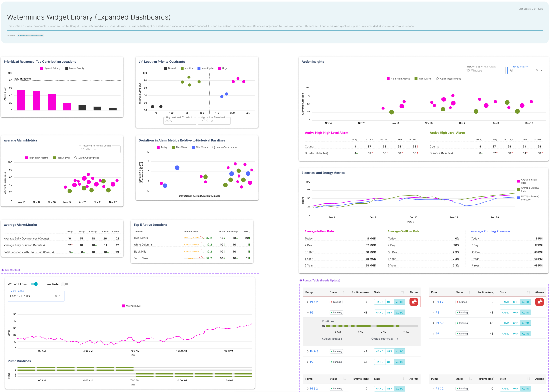The width and height of the screenshot is (551, 392).
Task: Open Returned to Normal dropdown in Action Insights
Action: pyautogui.click(x=485, y=70)
